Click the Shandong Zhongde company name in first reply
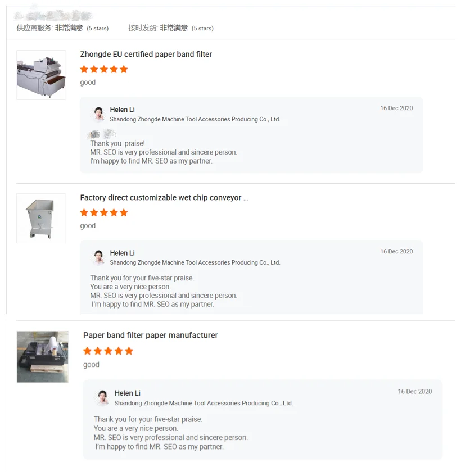 click(x=195, y=119)
